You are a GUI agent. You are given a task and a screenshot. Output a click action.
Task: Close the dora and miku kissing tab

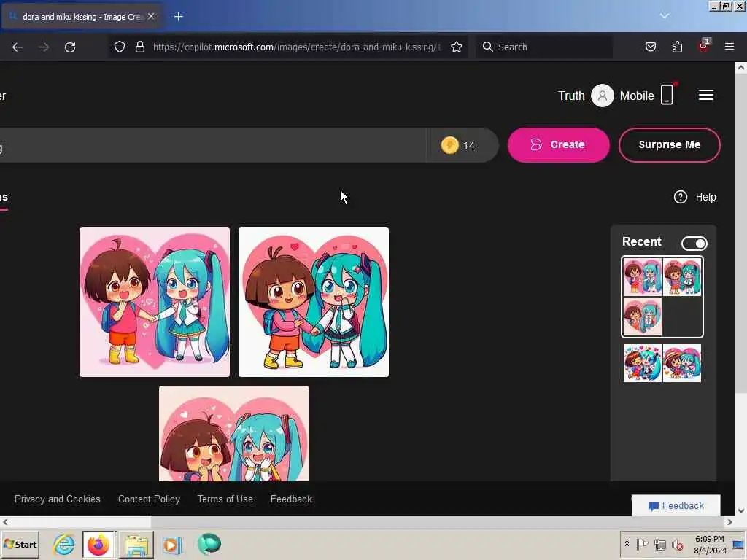[151, 16]
